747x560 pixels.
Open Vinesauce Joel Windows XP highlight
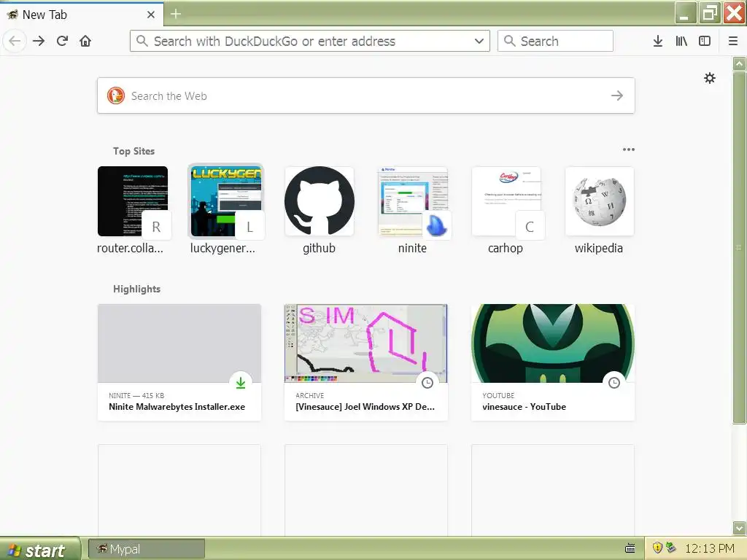366,362
